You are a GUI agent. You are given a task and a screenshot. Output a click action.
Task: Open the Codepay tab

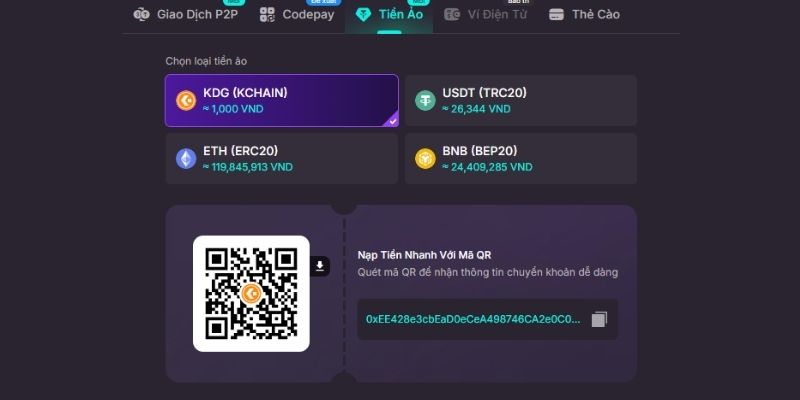[x=297, y=14]
